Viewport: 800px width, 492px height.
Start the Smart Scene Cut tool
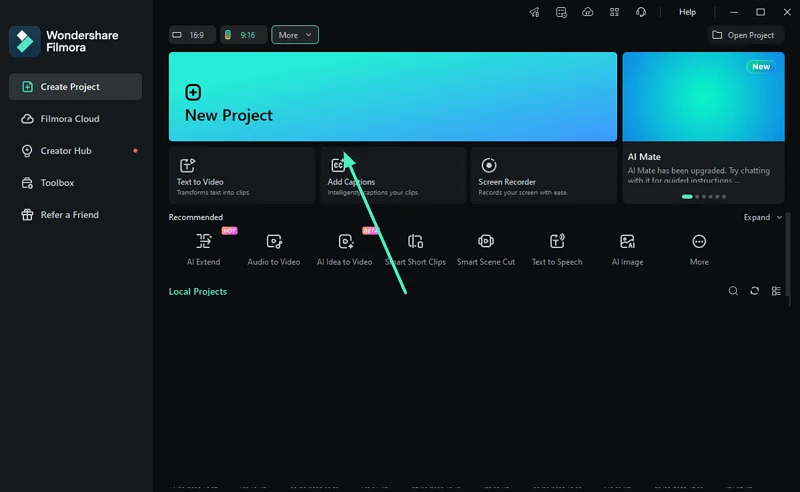point(486,250)
